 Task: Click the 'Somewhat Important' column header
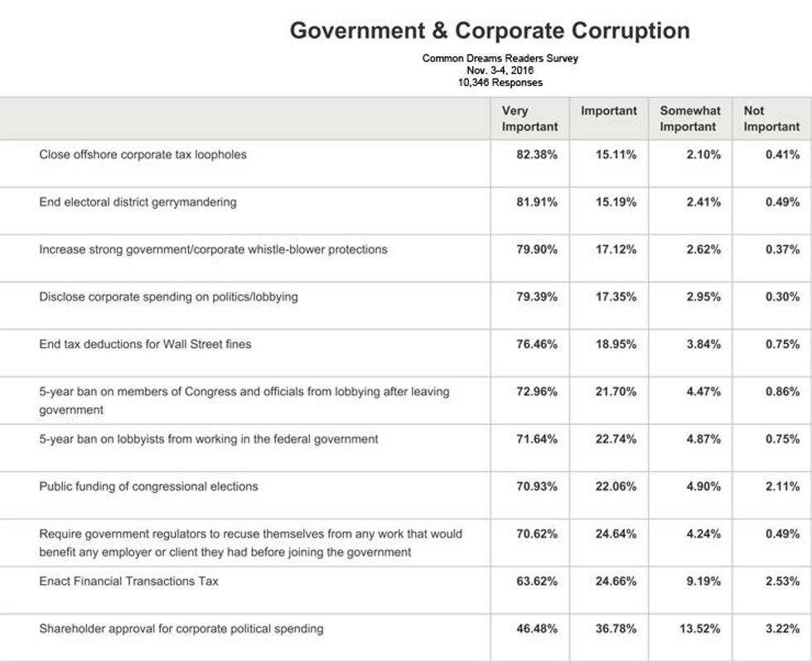[689, 118]
